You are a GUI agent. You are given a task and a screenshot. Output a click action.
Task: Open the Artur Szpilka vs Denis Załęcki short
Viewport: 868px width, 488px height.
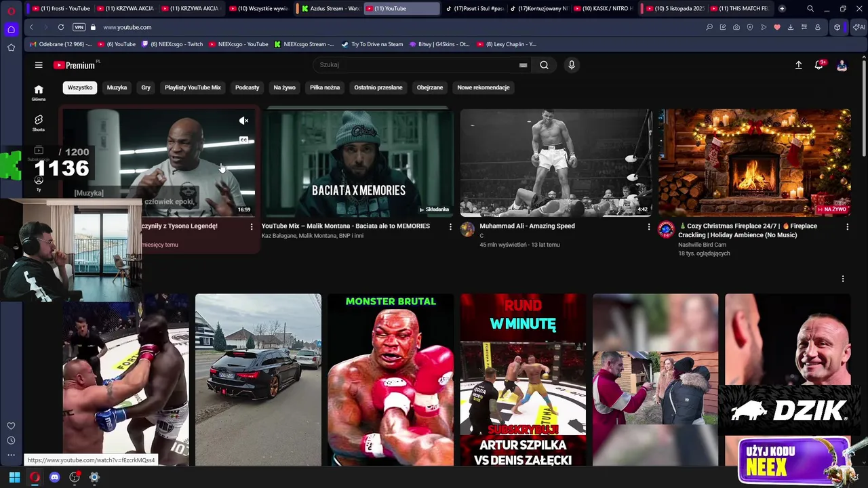(523, 380)
